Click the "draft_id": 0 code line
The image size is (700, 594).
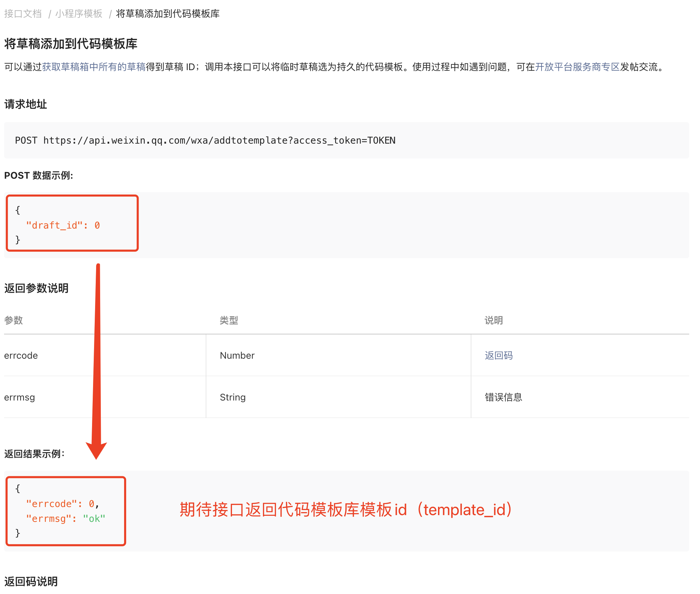(63, 225)
